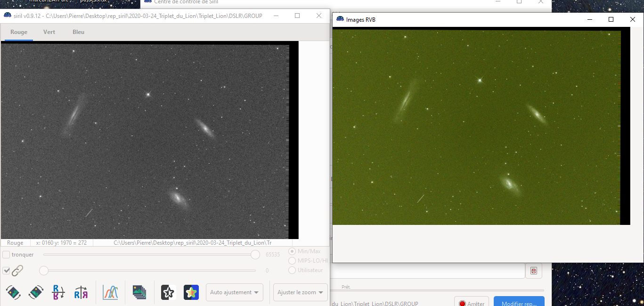Click the 'Prêt.' status text

pyautogui.click(x=346, y=287)
